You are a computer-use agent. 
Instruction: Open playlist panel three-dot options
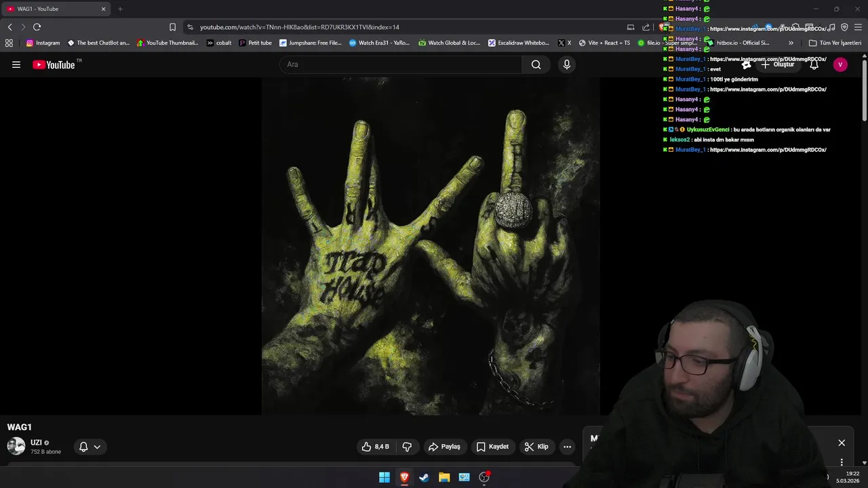842,462
